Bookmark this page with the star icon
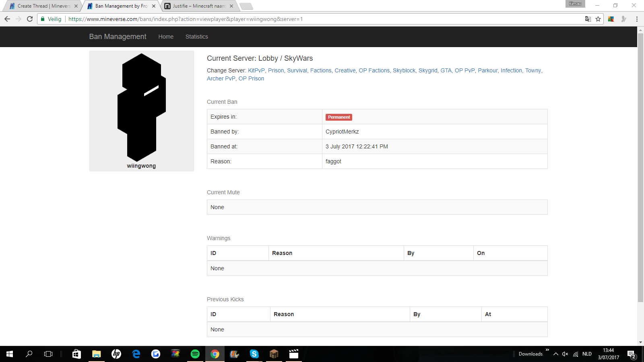The width and height of the screenshot is (644, 362). coord(598,19)
